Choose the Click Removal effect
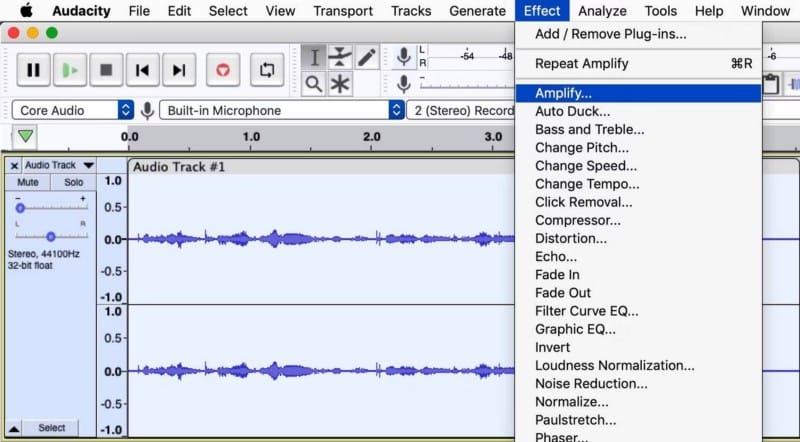 coord(638,202)
